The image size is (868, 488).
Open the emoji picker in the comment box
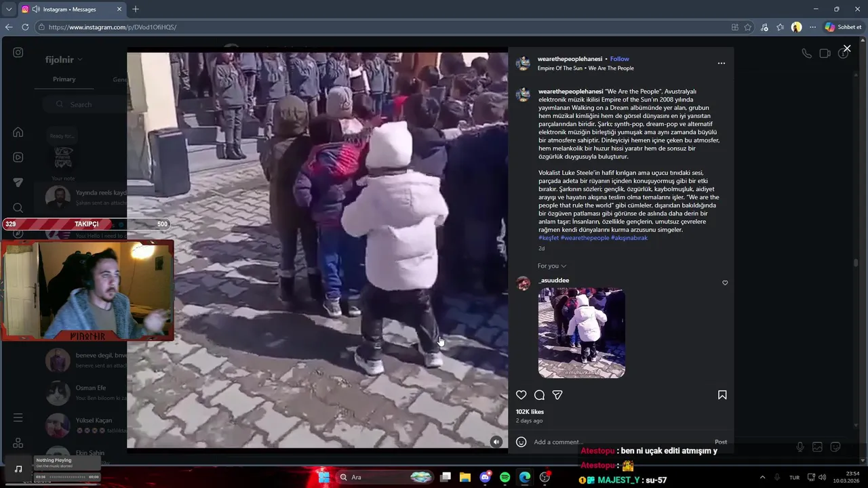click(521, 442)
